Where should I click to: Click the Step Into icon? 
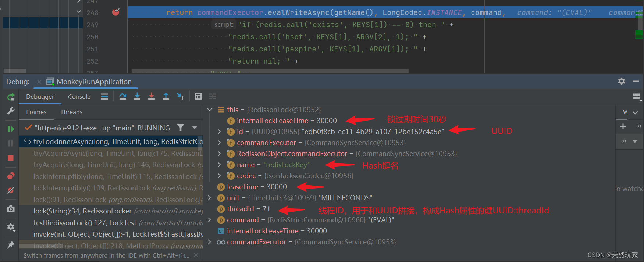137,96
